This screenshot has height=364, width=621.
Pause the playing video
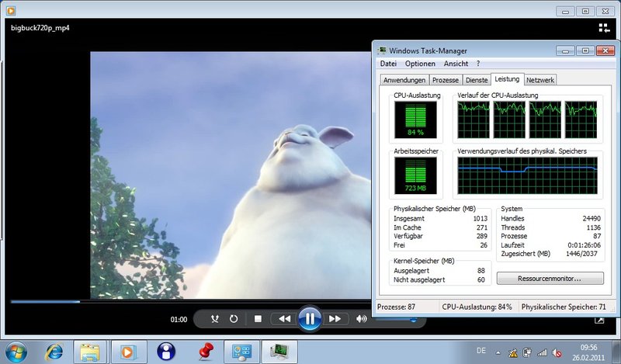(x=310, y=318)
